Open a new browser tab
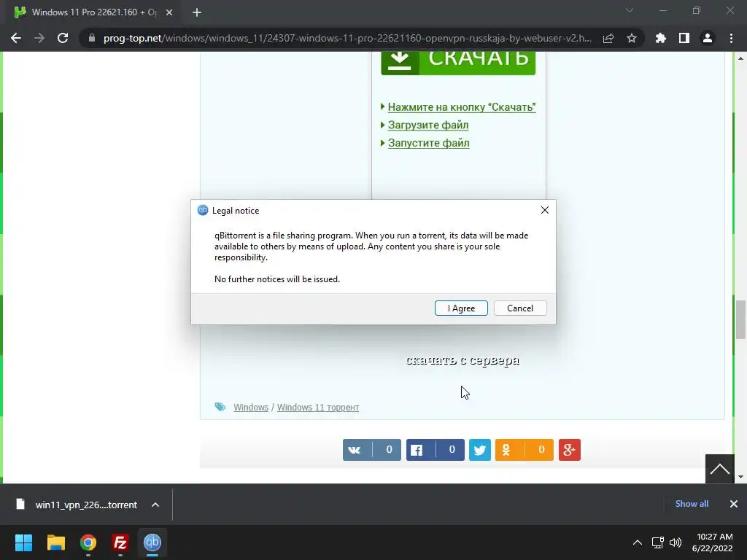The image size is (747, 560). click(197, 12)
